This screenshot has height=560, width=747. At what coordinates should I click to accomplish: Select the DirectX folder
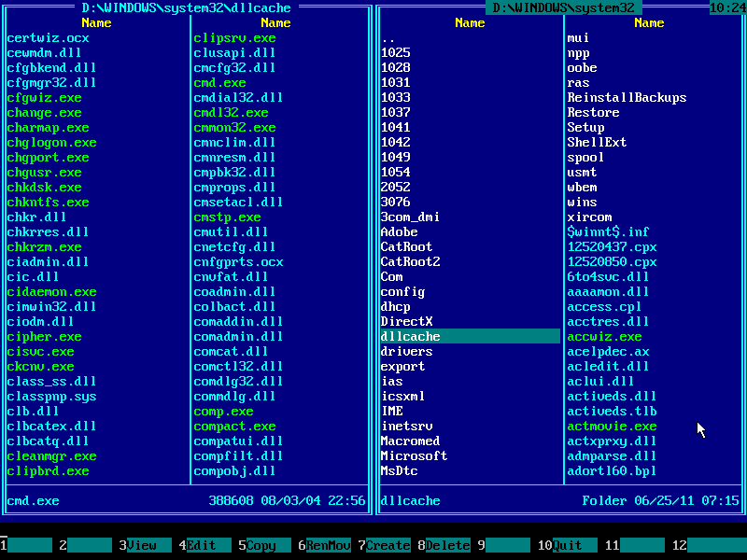[406, 321]
